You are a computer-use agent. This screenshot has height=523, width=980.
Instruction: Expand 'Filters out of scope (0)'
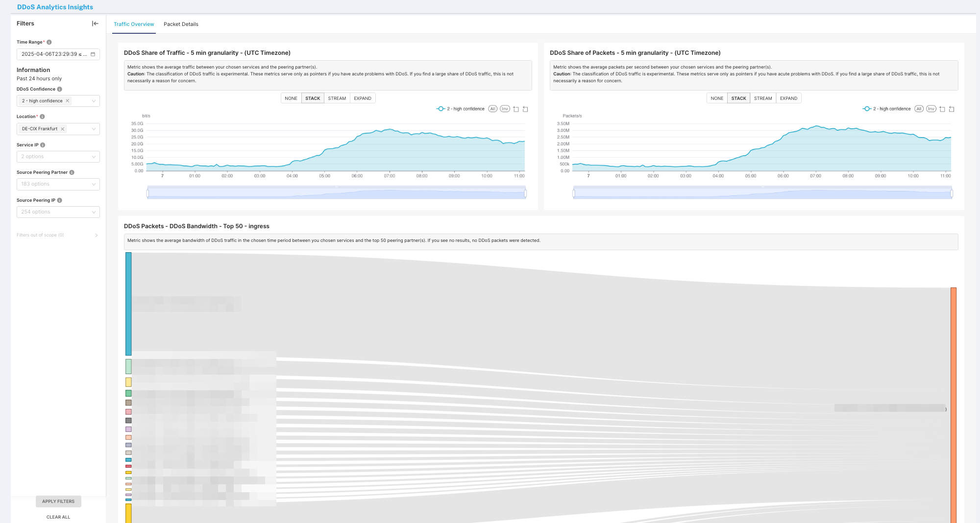pyautogui.click(x=57, y=235)
